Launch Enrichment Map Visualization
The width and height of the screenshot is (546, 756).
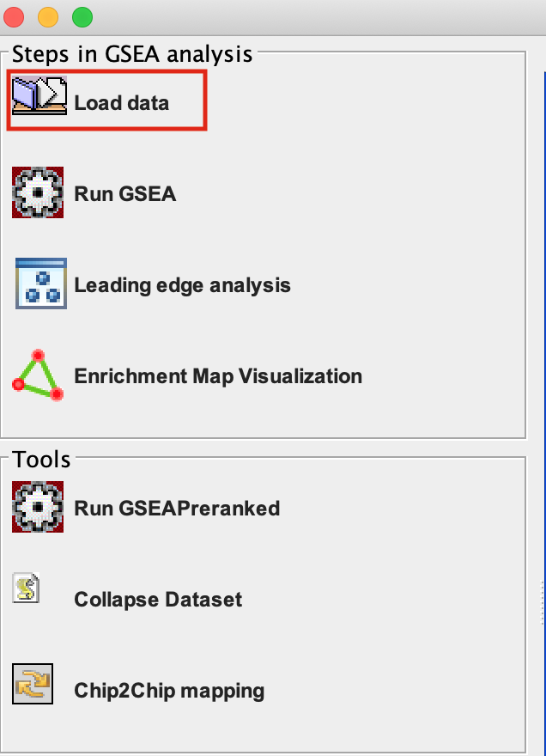(x=219, y=375)
